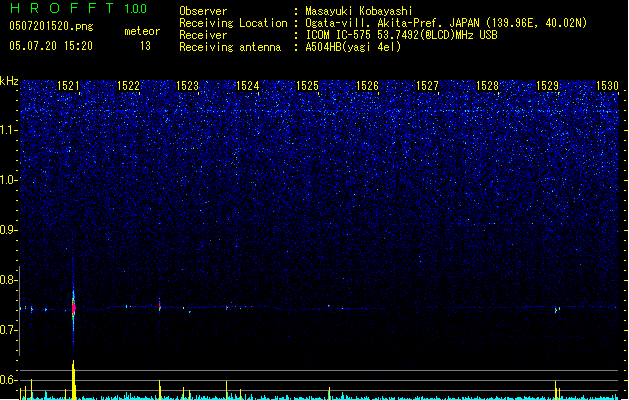The height and width of the screenshot is (400, 629).
Task: Click the meteor count value 13
Action: pos(145,46)
